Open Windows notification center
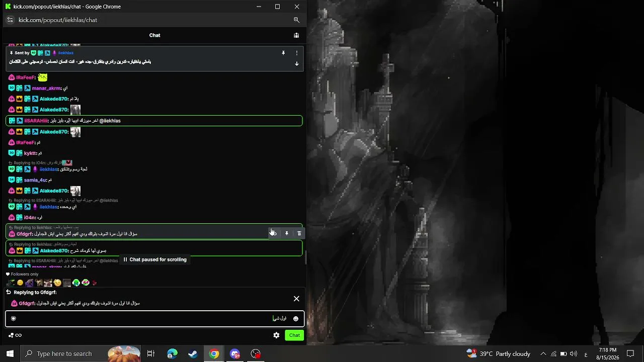 [630, 353]
